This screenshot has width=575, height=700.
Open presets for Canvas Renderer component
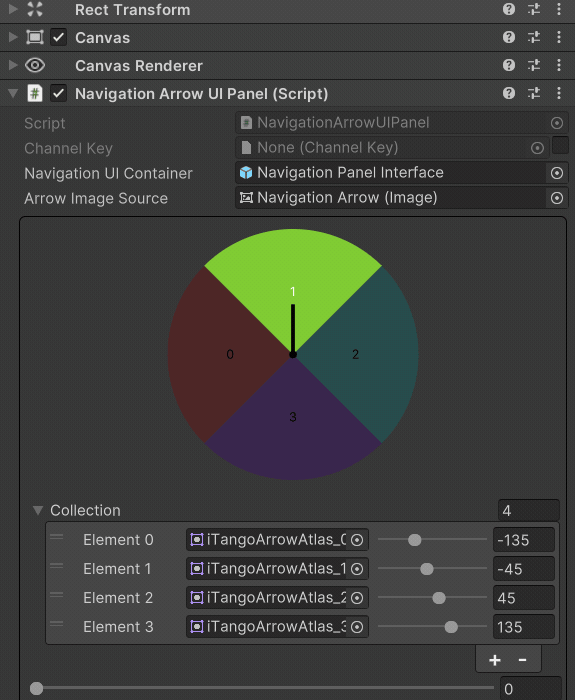tap(534, 65)
